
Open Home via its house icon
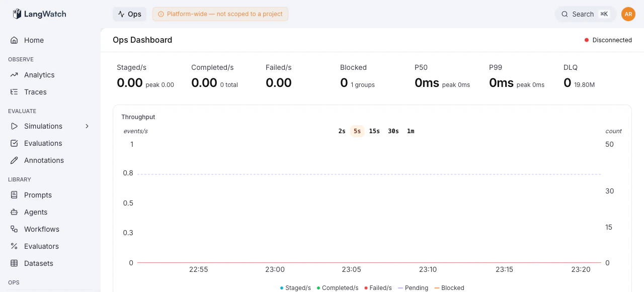click(x=14, y=40)
